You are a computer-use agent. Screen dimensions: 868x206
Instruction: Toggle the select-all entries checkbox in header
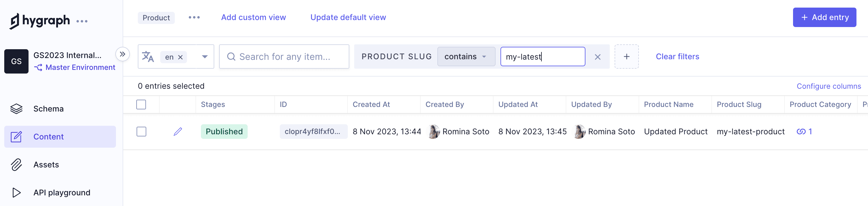(141, 105)
